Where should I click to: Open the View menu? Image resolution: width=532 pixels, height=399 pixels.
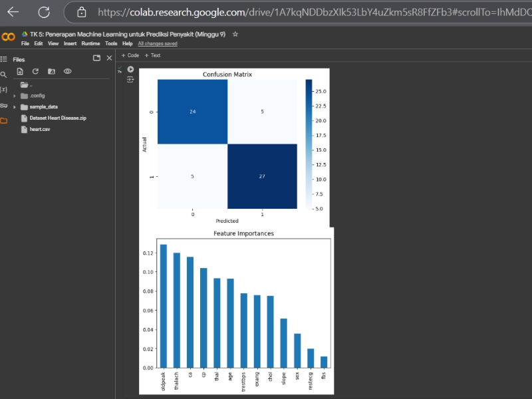(x=53, y=43)
